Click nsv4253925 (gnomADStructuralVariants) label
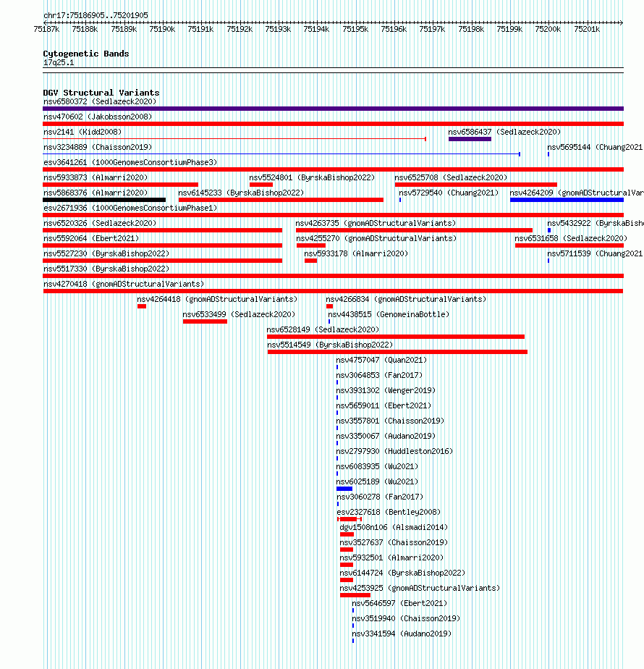 pyautogui.click(x=420, y=589)
